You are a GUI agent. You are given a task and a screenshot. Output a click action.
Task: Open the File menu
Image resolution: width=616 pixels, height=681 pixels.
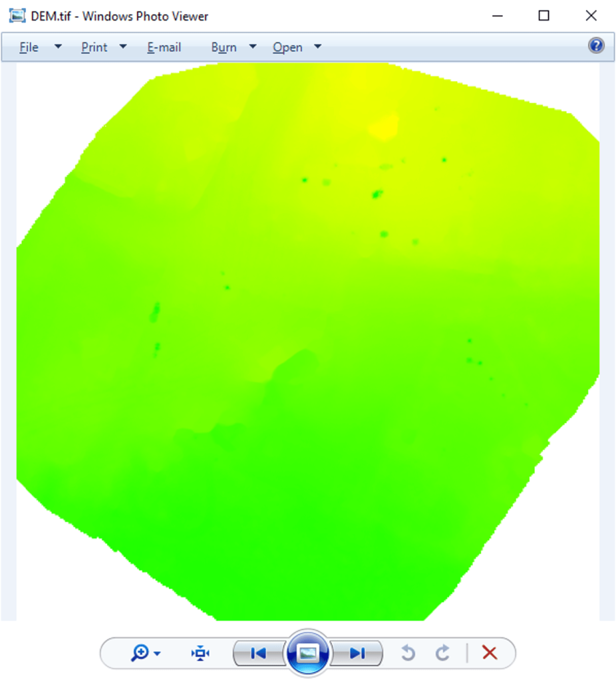(x=29, y=47)
